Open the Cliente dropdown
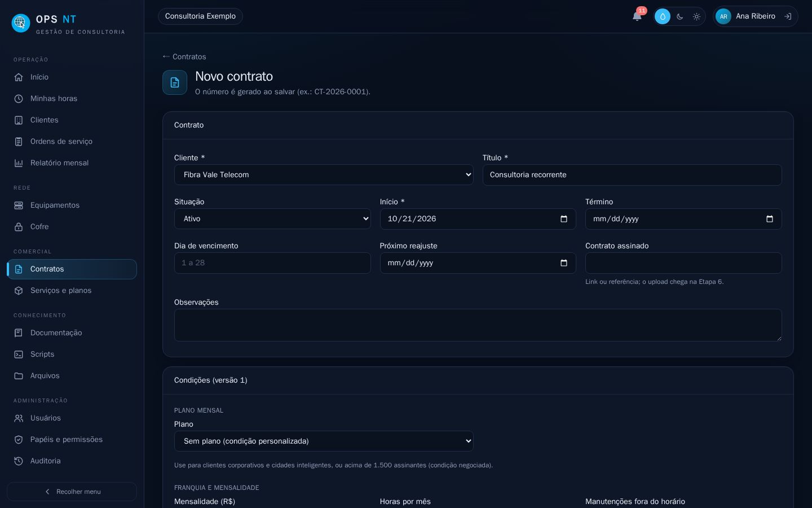The width and height of the screenshot is (812, 508). click(324, 175)
